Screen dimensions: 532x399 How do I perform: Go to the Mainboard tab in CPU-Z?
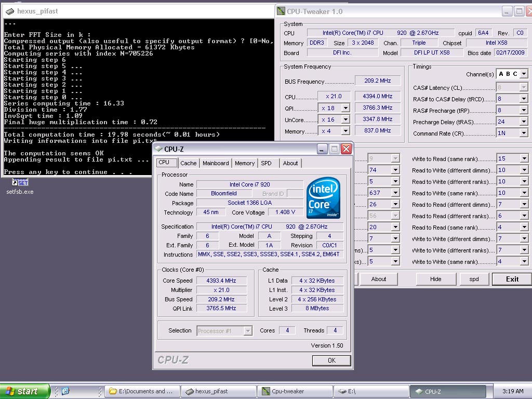click(x=216, y=163)
